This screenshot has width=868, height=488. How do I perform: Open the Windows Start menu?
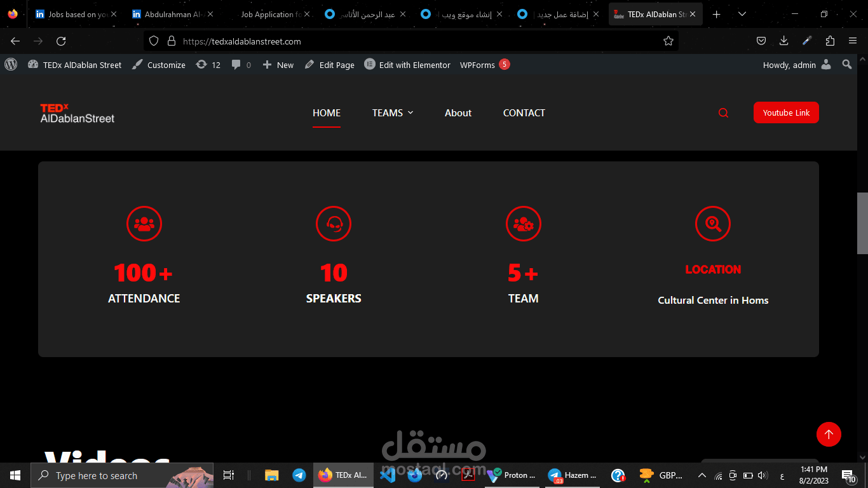coord(15,475)
